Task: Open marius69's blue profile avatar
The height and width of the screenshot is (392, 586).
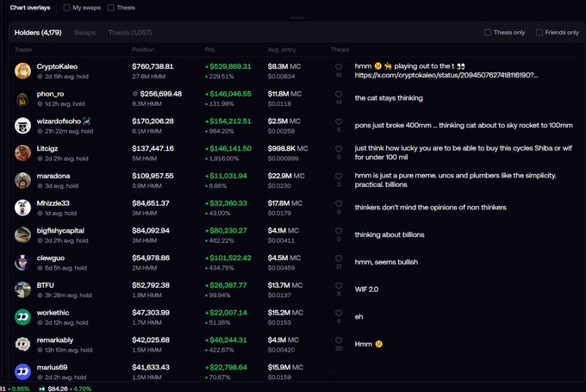Action: tap(22, 372)
